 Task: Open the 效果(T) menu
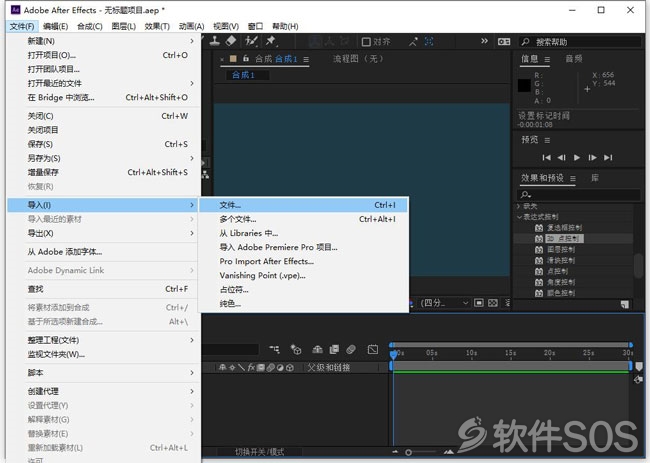pyautogui.click(x=157, y=27)
